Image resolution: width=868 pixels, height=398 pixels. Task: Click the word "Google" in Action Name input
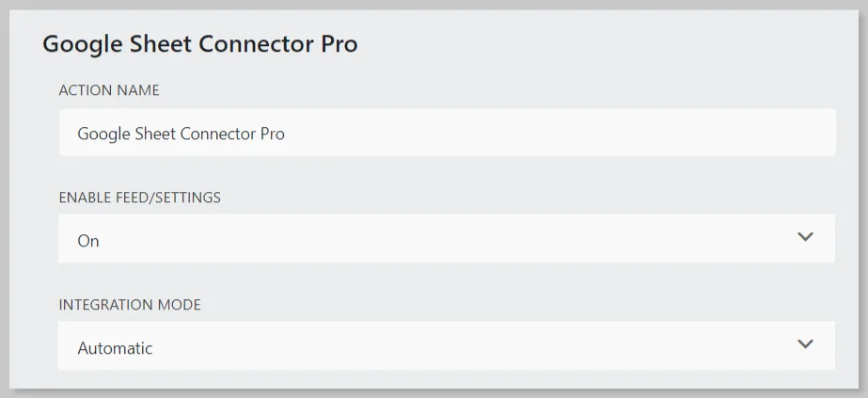(x=101, y=134)
